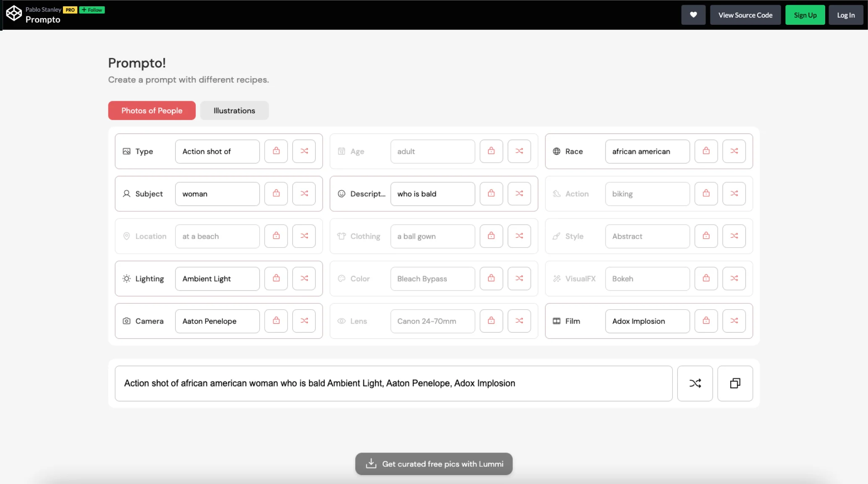Shuffle the Race value
868x484 pixels.
pyautogui.click(x=734, y=151)
